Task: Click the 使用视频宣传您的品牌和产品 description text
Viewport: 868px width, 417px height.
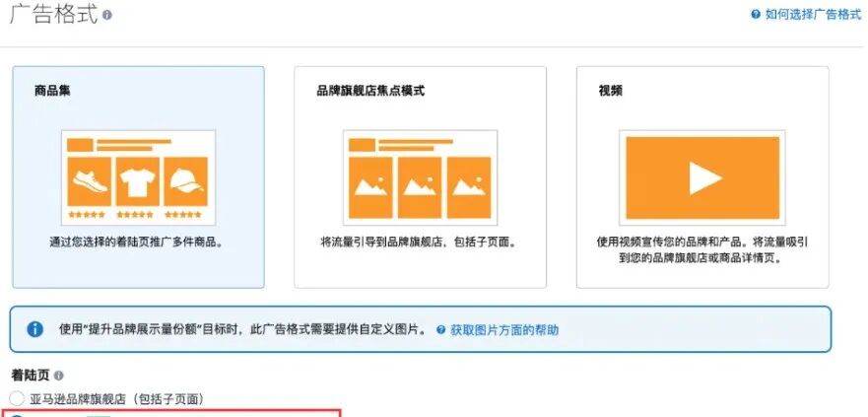Action: point(702,249)
